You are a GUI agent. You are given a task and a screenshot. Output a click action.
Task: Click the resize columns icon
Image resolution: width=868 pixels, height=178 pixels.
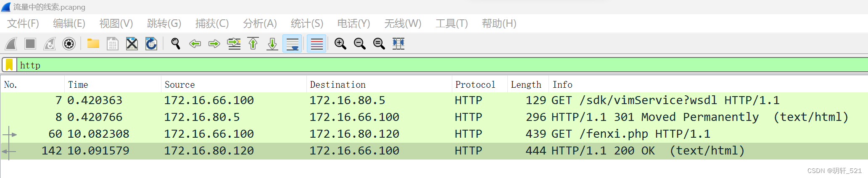point(398,44)
